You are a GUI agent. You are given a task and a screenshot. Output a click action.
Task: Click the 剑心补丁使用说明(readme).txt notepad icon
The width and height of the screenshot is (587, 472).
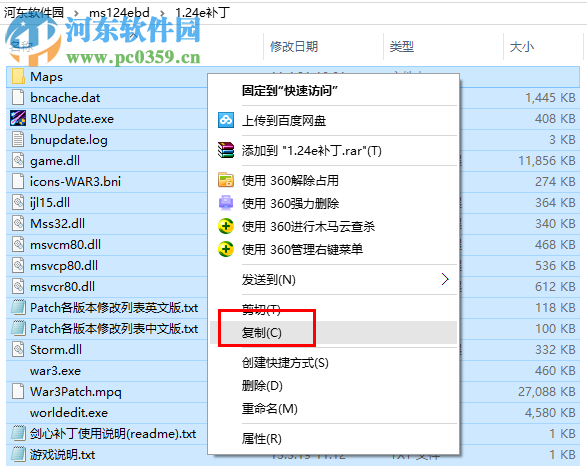[x=18, y=433]
